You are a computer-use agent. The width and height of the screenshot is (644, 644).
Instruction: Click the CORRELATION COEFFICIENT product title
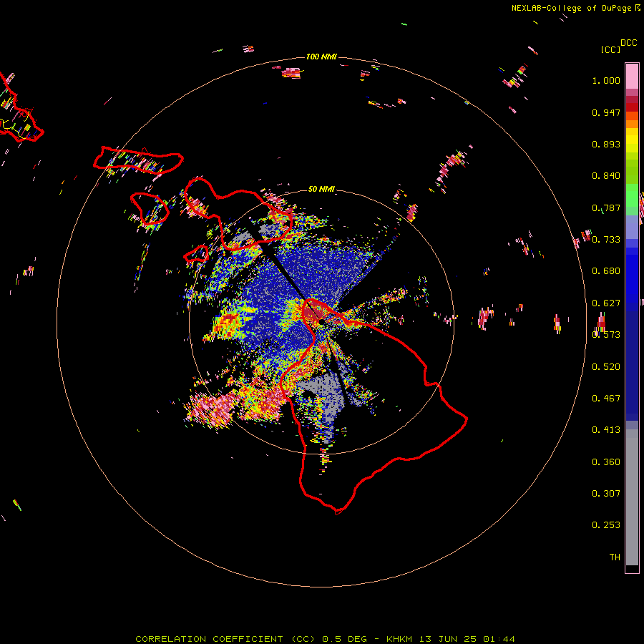[225, 639]
